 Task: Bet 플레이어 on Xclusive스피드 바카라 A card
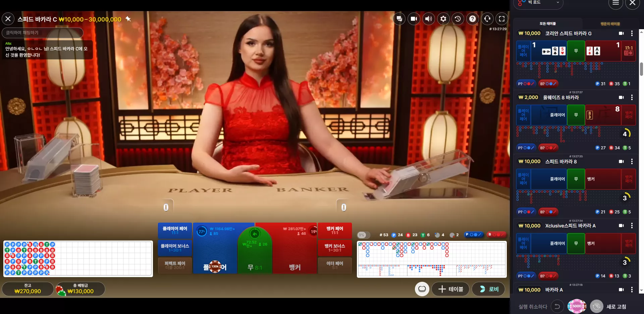549,243
